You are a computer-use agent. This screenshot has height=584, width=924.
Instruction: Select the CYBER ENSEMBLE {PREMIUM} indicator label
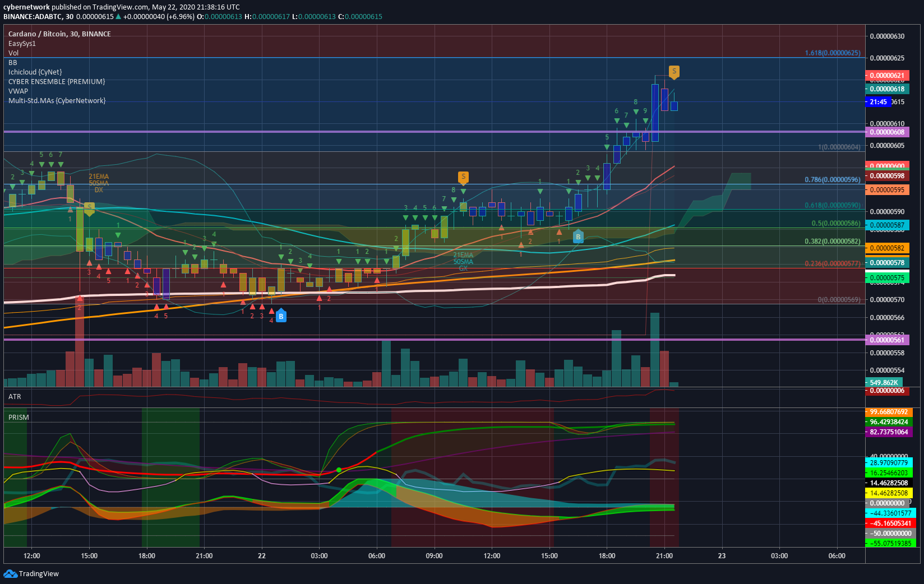(x=57, y=82)
